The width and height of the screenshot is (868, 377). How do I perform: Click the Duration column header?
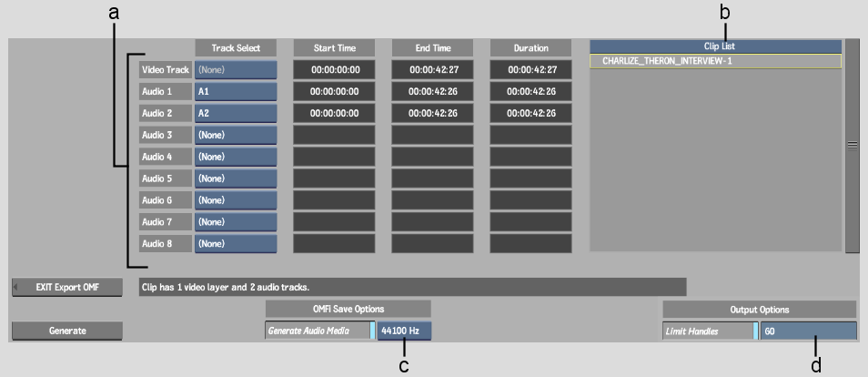pos(530,47)
